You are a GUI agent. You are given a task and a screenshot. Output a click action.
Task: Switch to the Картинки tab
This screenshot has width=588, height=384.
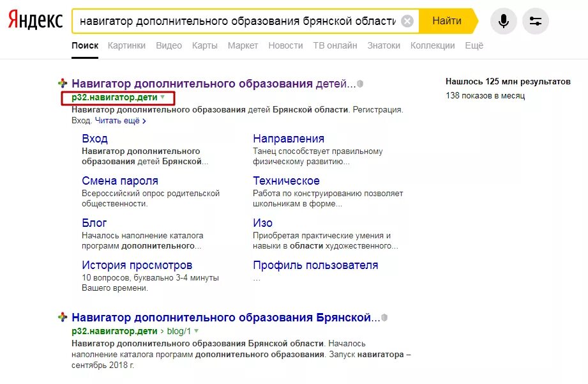point(126,45)
